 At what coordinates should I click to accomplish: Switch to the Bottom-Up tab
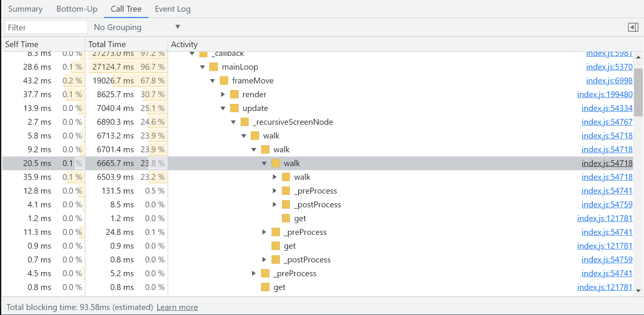coord(77,9)
